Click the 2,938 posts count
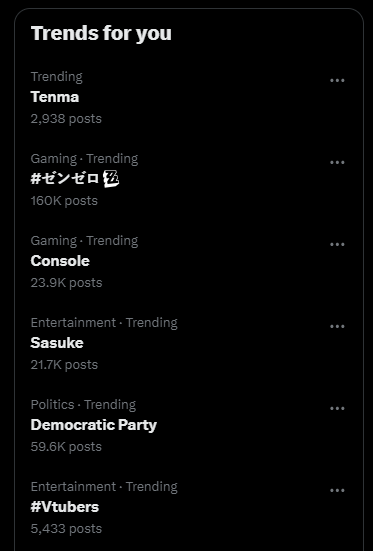The width and height of the screenshot is (373, 551). (66, 119)
